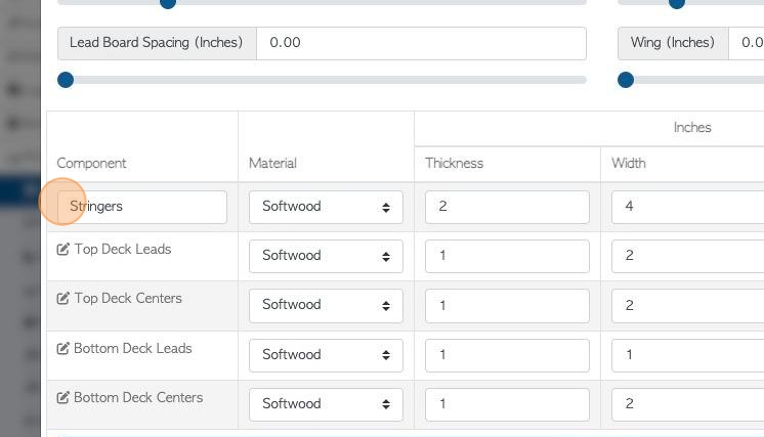The width and height of the screenshot is (764, 437).
Task: Click the Top Deck Leads component label
Action: click(123, 249)
